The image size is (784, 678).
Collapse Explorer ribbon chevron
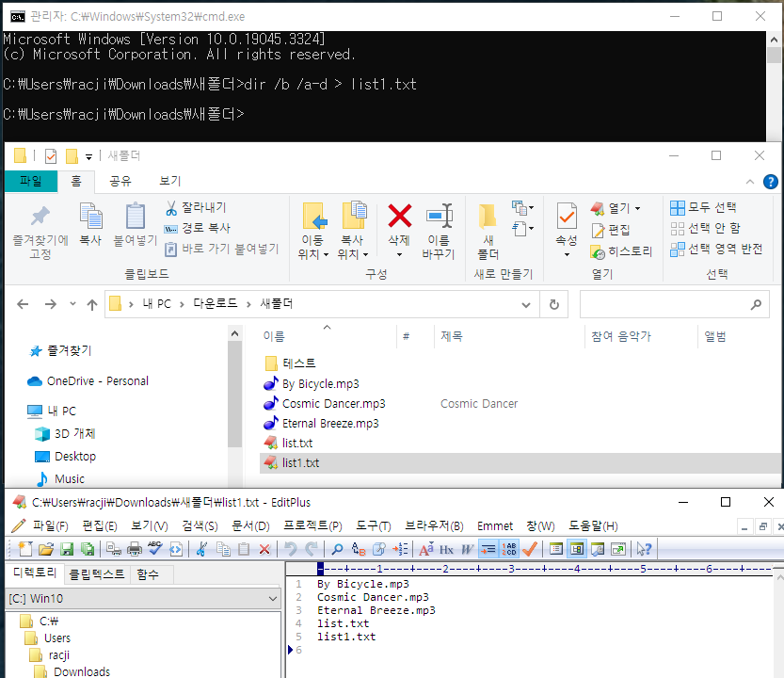click(x=750, y=182)
